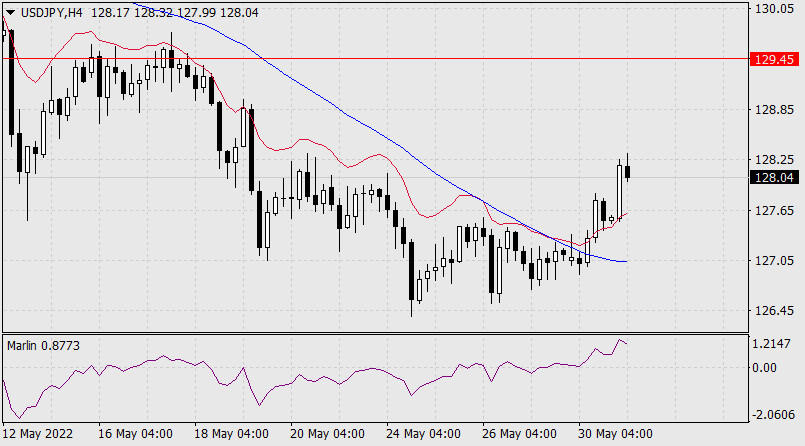Select the USDJPY,H4 symbol title

[51, 13]
